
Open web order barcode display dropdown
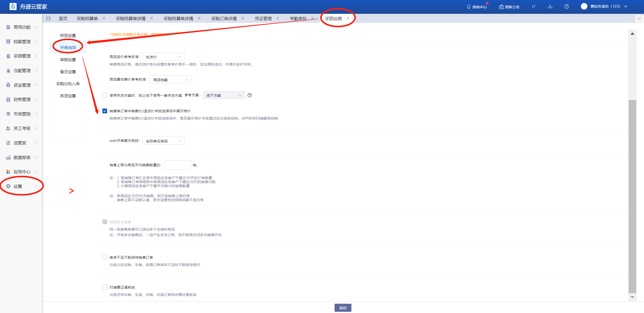point(163,141)
